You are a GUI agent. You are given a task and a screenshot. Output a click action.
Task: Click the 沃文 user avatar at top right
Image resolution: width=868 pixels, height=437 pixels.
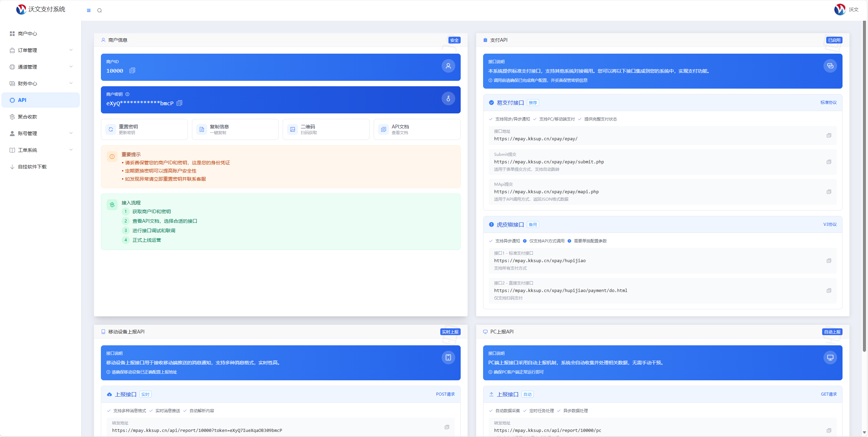[840, 10]
